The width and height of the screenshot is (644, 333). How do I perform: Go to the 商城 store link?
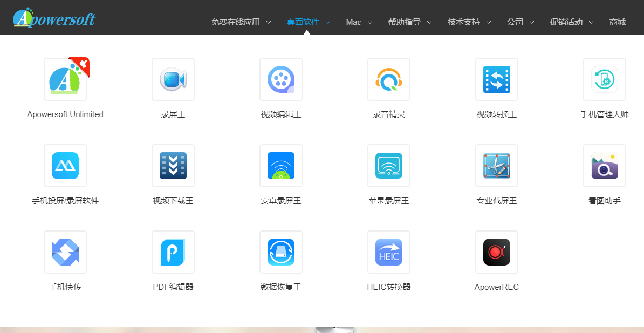point(618,22)
